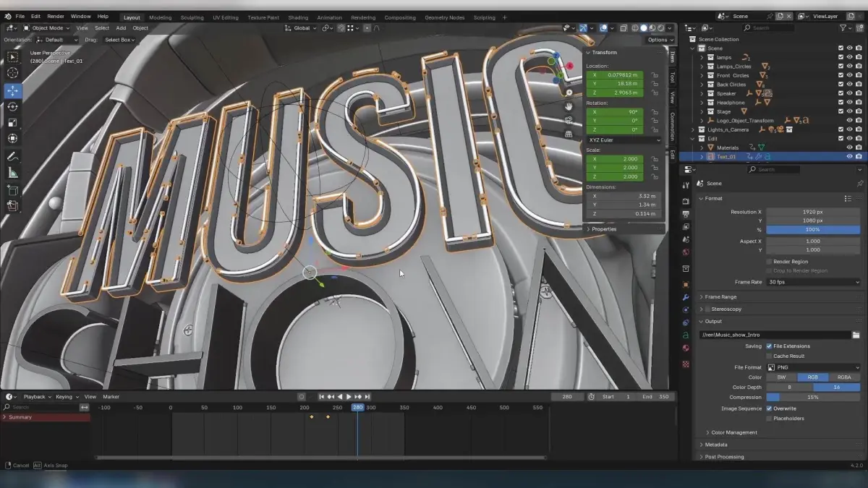Select the Select Box tool
The width and height of the screenshot is (868, 488).
click(x=13, y=57)
